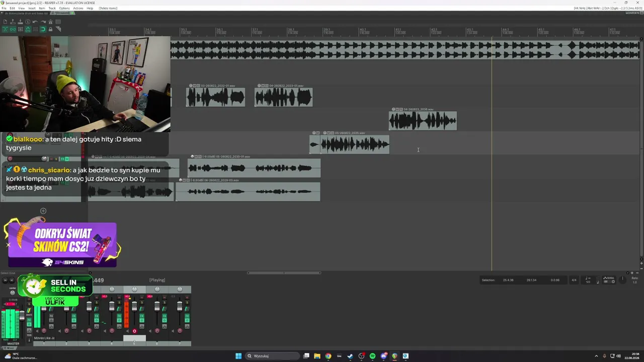The image size is (644, 362).
Task: Click the go-to-start transport button
Action: pos(5,280)
